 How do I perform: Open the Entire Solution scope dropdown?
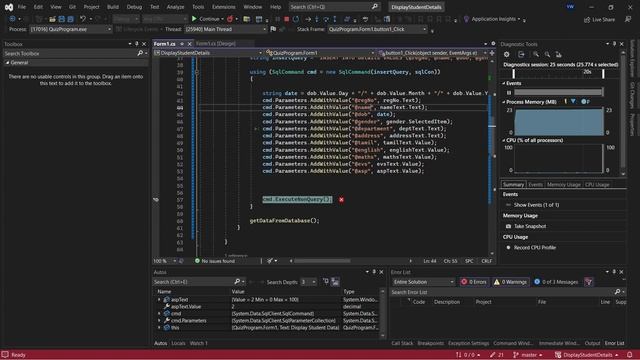423,282
